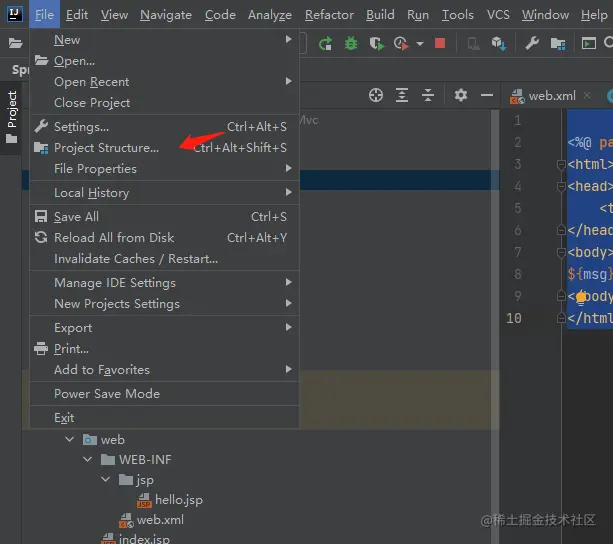Viewport: 613px width, 544px height.
Task: Toggle Power Save Mode
Action: pos(165,394)
